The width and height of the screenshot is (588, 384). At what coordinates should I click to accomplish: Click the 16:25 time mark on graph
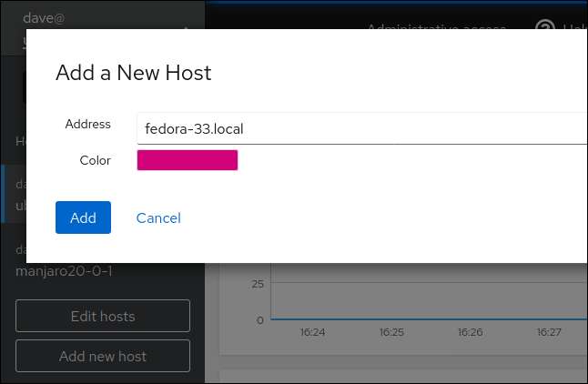[391, 333]
